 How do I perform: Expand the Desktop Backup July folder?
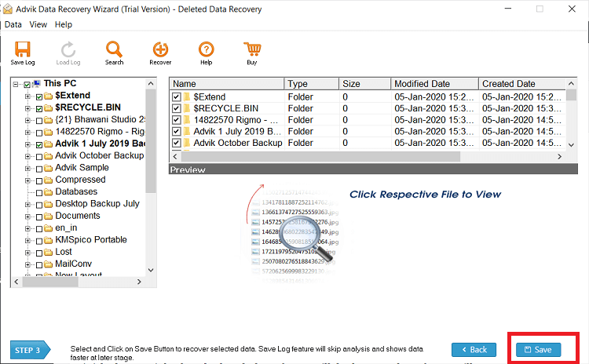coord(27,205)
